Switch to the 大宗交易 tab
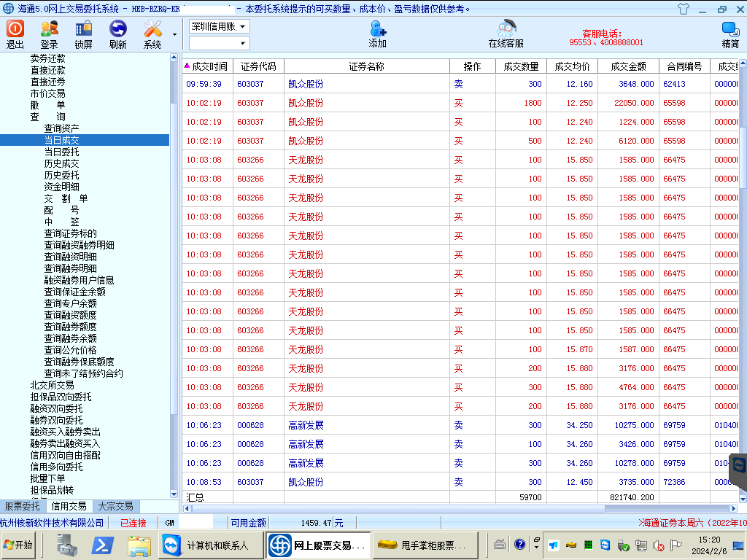 [115, 506]
